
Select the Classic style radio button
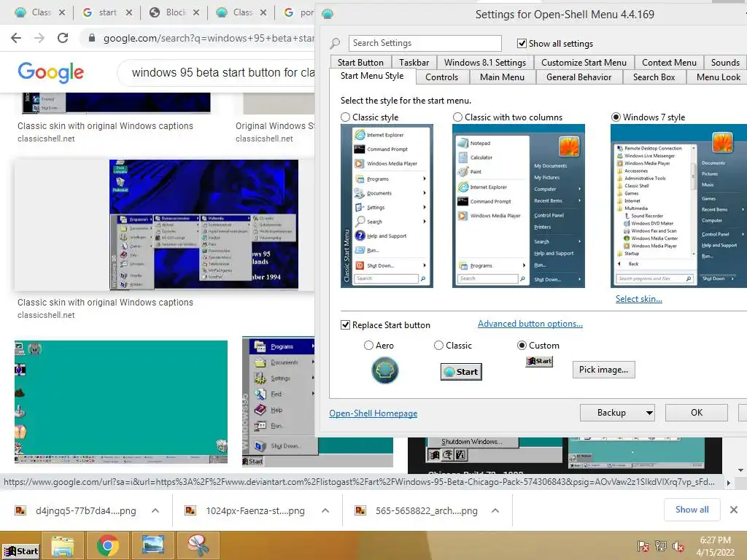[x=345, y=117]
